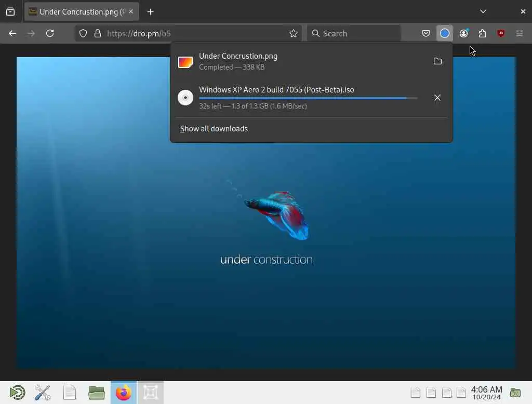Viewport: 532px width, 404px height.
Task: Click the third system tray document icon
Action: tap(446, 393)
